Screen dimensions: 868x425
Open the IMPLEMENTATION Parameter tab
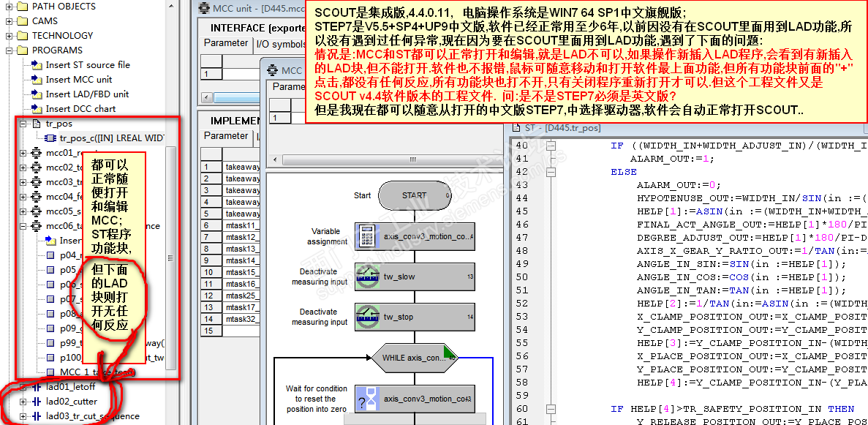click(226, 136)
